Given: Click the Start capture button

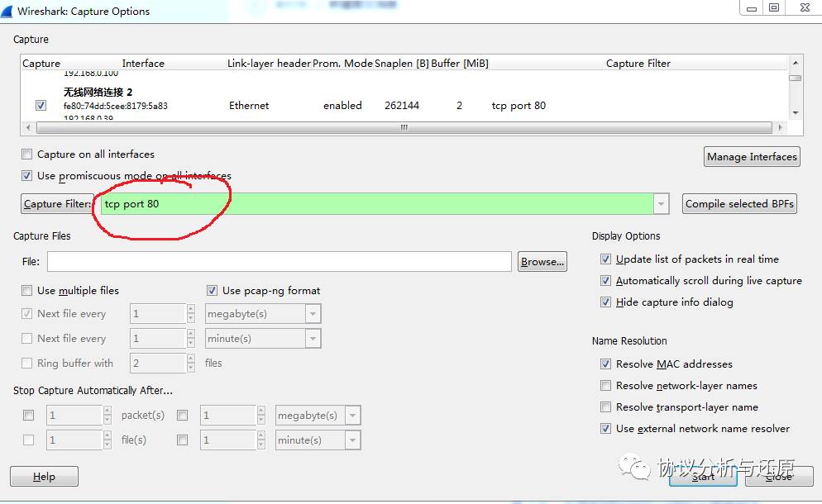Looking at the screenshot, I should coord(703,477).
